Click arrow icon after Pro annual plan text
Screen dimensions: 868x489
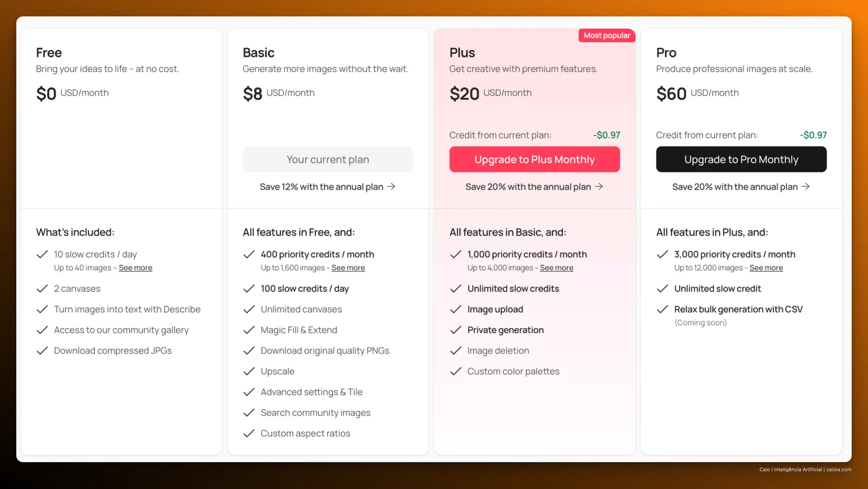click(x=806, y=186)
